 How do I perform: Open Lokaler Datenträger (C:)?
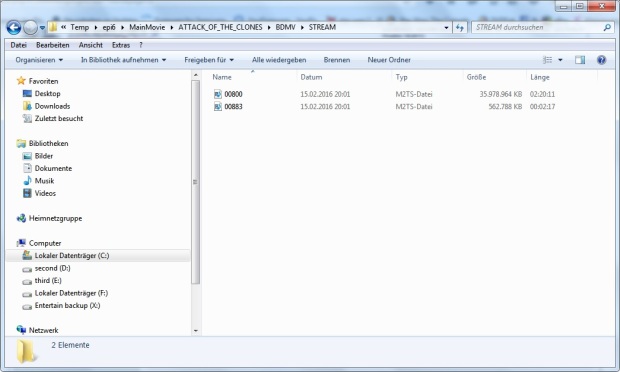click(72, 256)
